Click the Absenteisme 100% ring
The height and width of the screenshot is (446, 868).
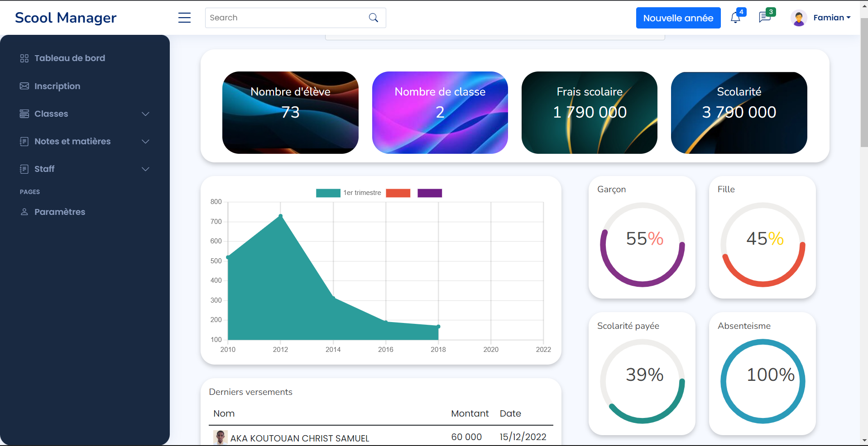click(x=763, y=381)
